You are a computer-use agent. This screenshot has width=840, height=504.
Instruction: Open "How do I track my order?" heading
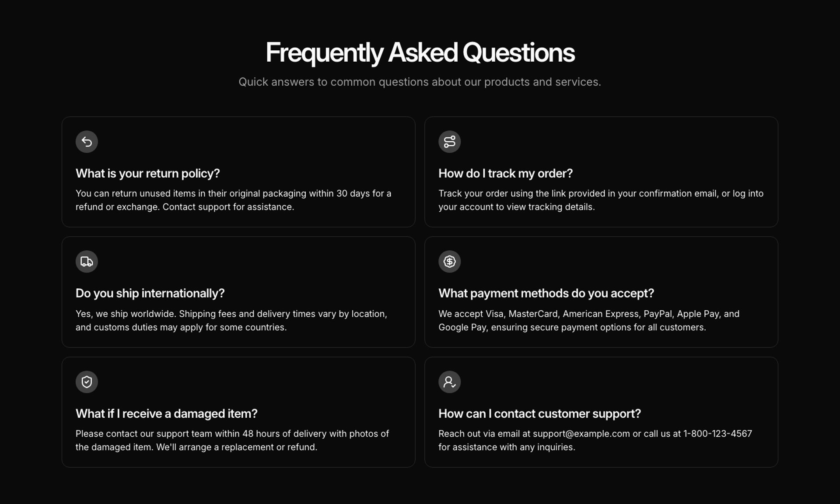[505, 173]
